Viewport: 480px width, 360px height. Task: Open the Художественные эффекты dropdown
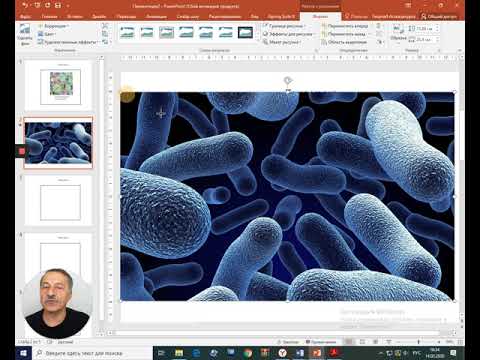[69, 42]
